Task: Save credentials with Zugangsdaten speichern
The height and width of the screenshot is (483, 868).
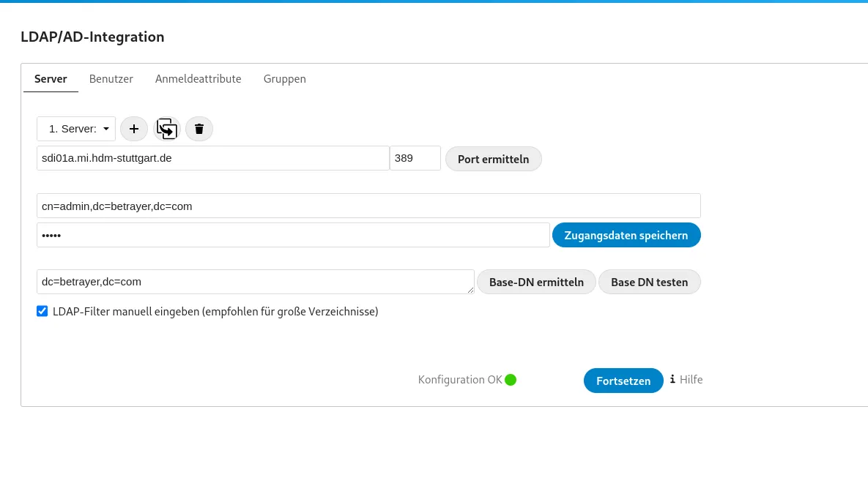Action: pos(626,235)
